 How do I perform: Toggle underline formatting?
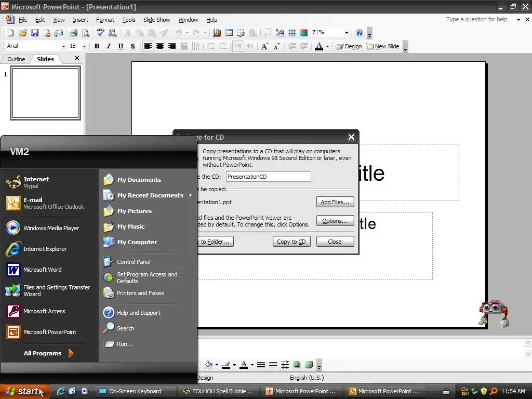[121, 46]
